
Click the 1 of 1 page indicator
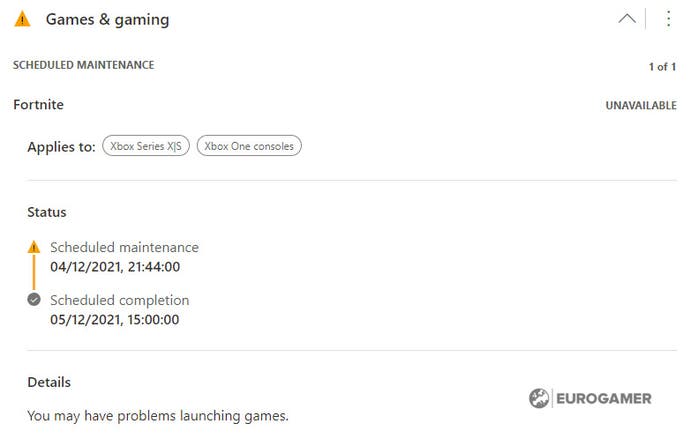point(662,67)
